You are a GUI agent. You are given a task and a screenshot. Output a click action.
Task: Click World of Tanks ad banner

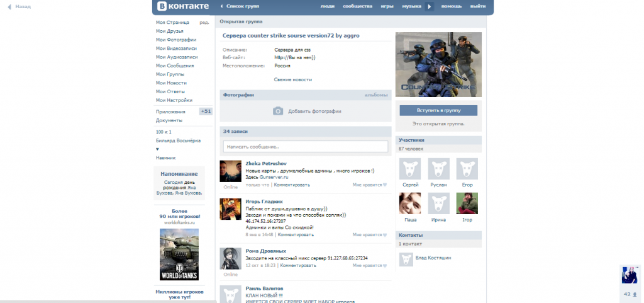pyautogui.click(x=180, y=254)
